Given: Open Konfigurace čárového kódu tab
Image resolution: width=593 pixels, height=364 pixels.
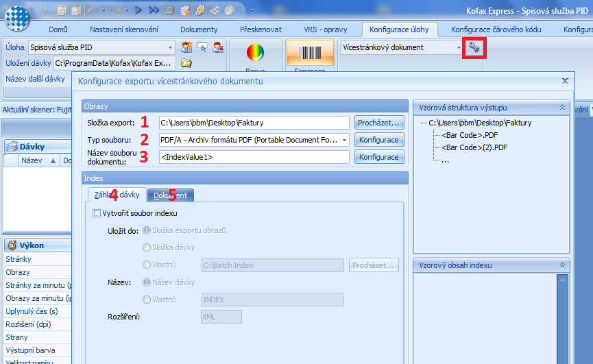Looking at the screenshot, I should pos(496,29).
